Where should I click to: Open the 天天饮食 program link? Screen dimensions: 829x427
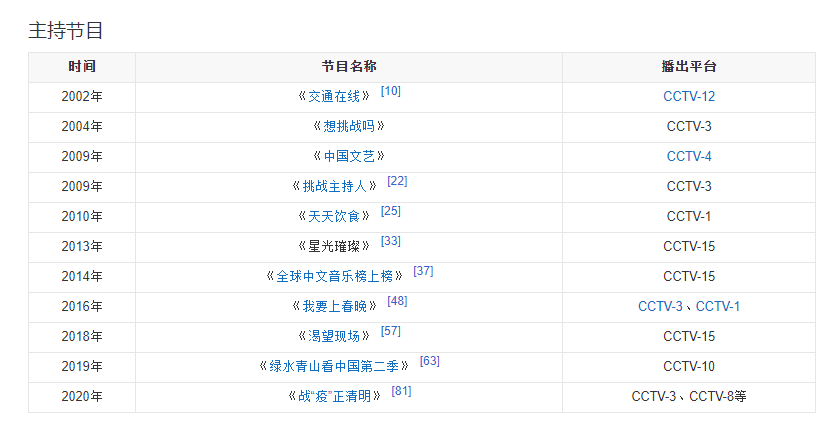click(334, 217)
